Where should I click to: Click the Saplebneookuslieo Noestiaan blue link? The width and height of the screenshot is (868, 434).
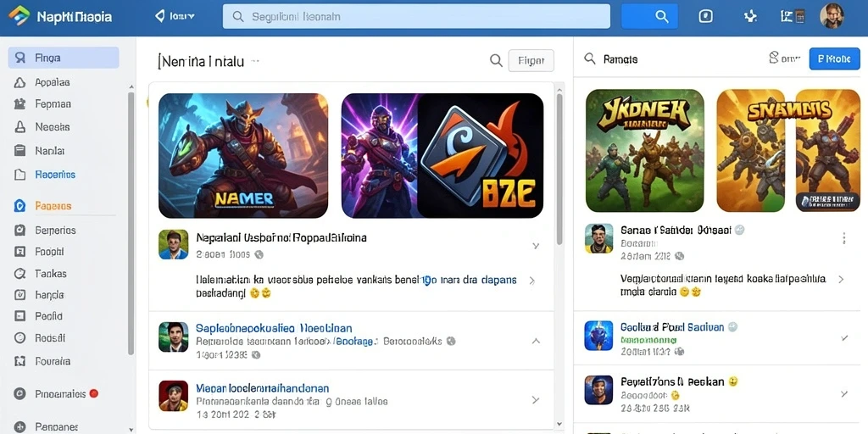point(274,328)
